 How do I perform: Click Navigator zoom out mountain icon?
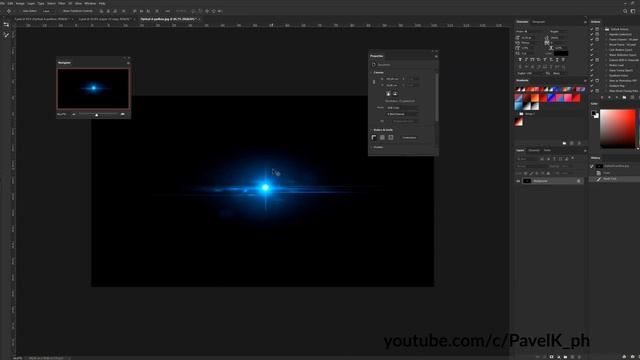click(73, 115)
